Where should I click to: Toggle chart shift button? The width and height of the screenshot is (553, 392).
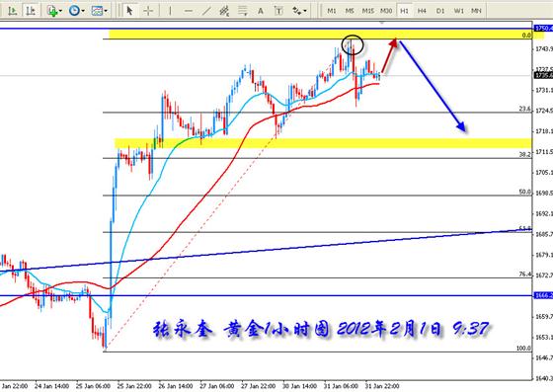[x=31, y=11]
